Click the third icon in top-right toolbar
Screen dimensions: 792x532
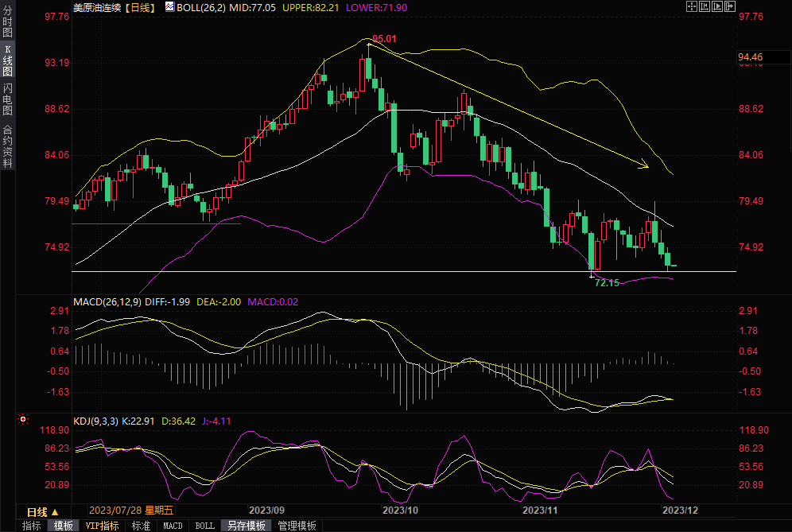(x=716, y=6)
